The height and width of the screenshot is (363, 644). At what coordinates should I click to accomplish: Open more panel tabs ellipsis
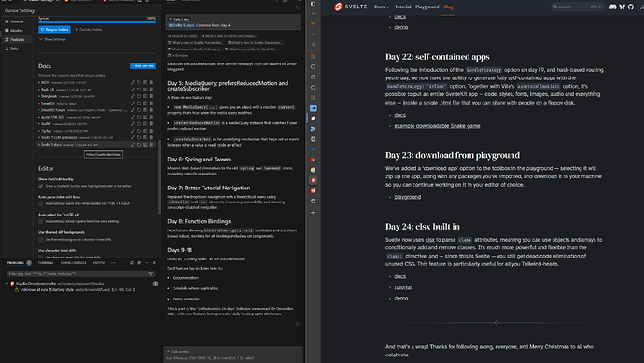113,263
